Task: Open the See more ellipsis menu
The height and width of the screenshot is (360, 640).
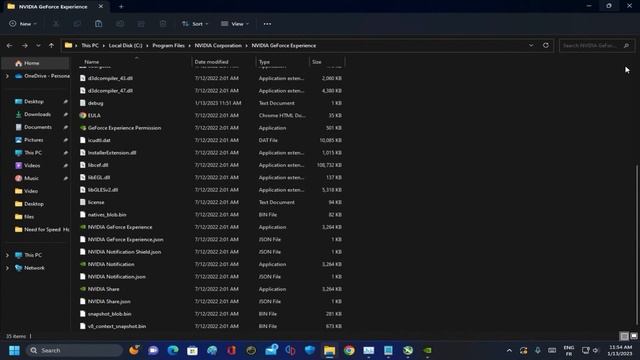Action: (267, 24)
